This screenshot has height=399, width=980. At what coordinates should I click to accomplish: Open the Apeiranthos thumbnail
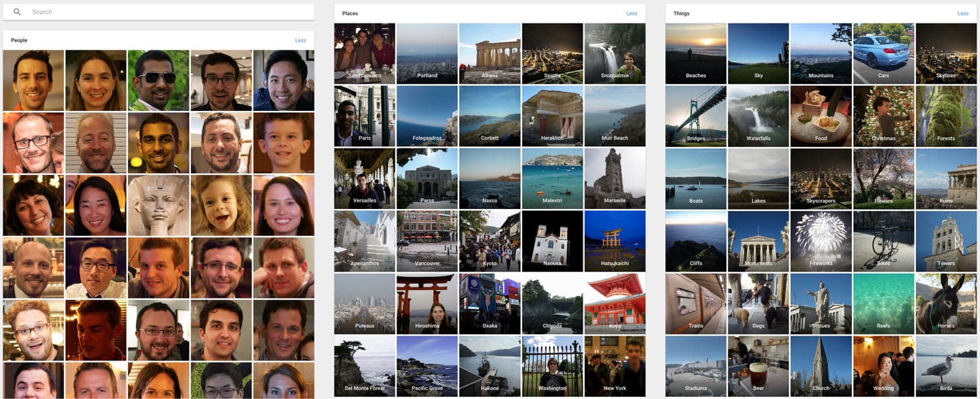click(365, 241)
